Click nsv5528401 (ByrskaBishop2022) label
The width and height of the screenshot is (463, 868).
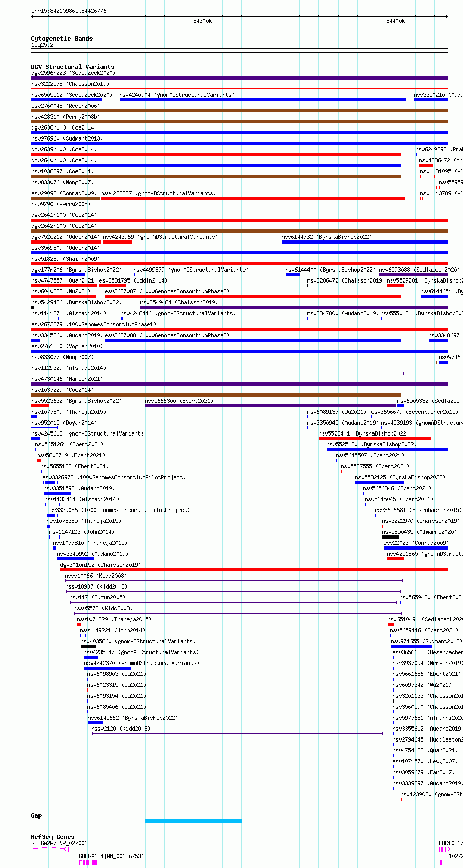coord(364,434)
